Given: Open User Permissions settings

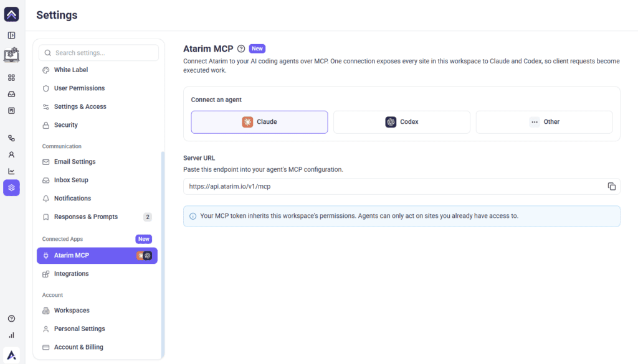Looking at the screenshot, I should point(97,88).
